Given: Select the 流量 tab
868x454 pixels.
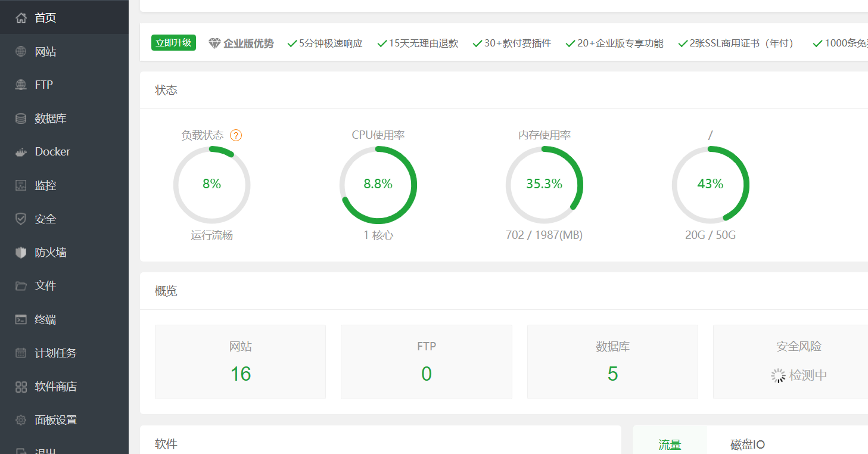Looking at the screenshot, I should click(x=670, y=444).
